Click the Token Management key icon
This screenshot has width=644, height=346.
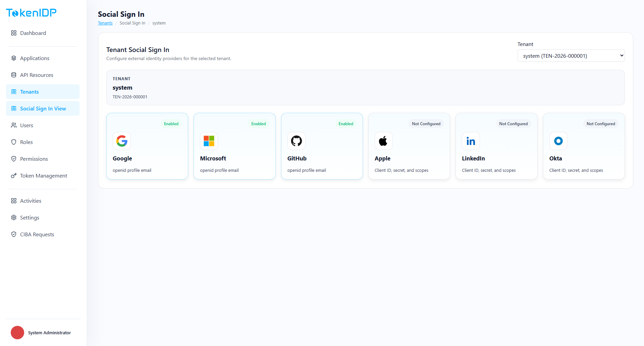coord(14,176)
